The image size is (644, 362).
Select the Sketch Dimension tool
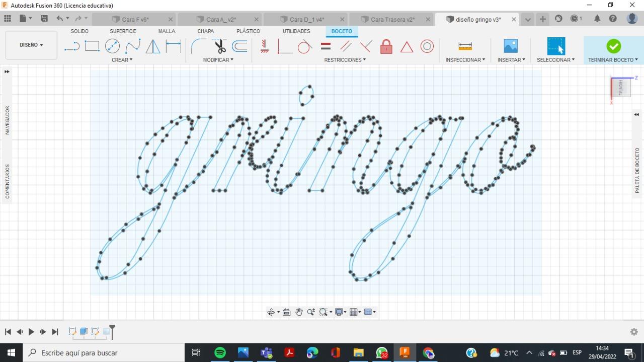coord(174,46)
